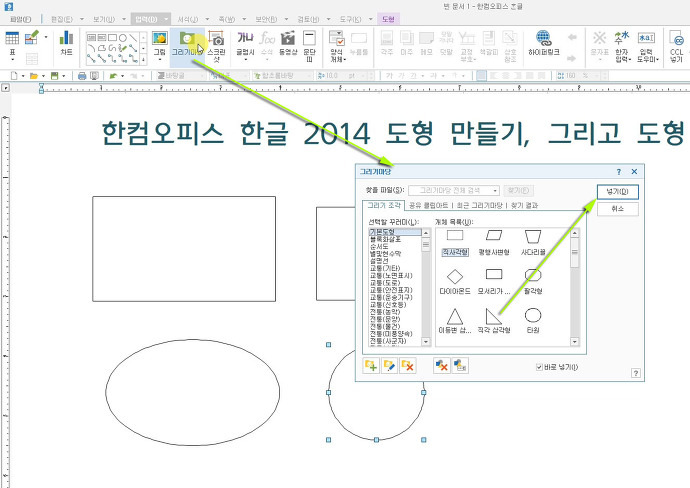Click the 넣기(D) insert button
Image resolution: width=690 pixels, height=488 pixels.
pos(617,192)
